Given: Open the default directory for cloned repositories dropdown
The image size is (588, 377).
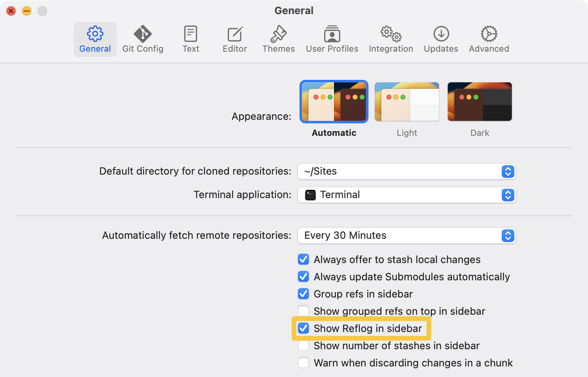Looking at the screenshot, I should [x=407, y=171].
